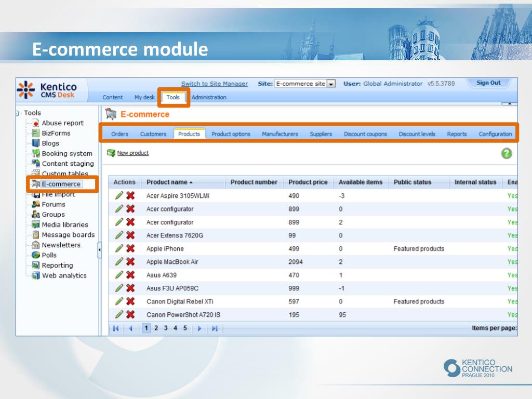Go to the next page of products

pos(199,328)
